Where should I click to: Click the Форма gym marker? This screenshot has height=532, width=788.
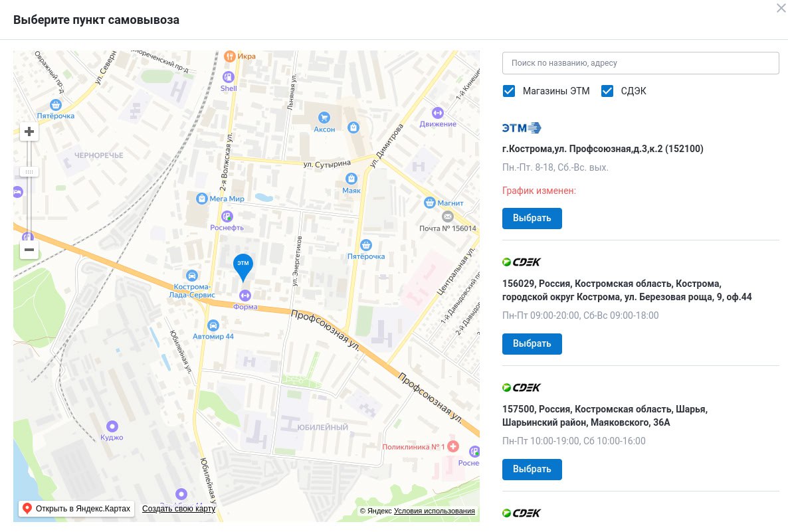(245, 296)
